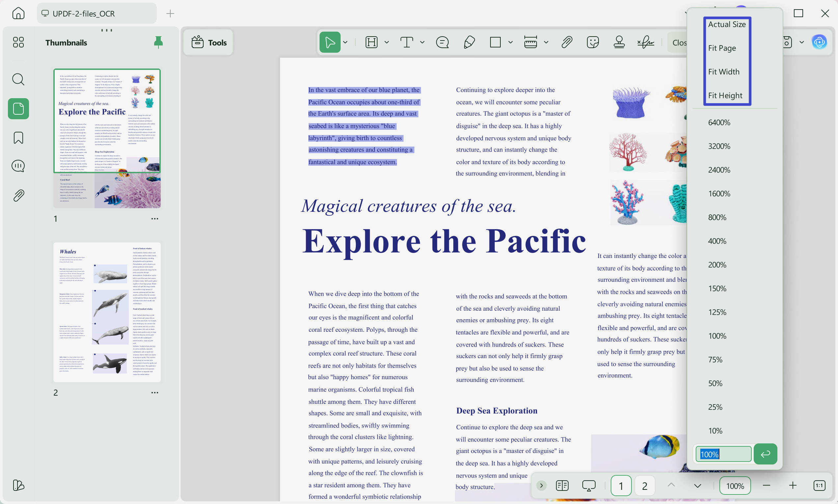Image resolution: width=838 pixels, height=504 pixels.
Task: Expand the Highlight tool dropdown arrow
Action: click(386, 42)
